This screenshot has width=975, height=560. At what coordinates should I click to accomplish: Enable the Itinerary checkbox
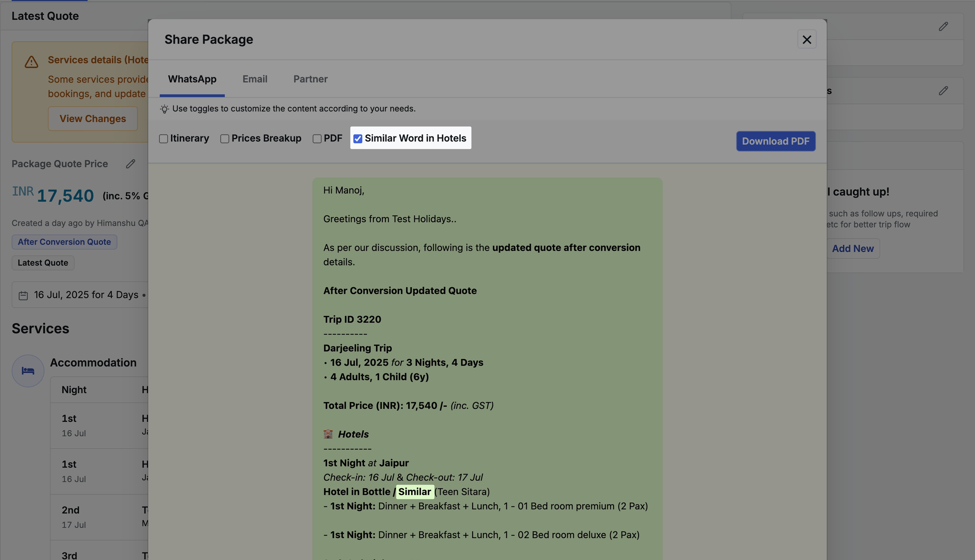[x=164, y=138]
